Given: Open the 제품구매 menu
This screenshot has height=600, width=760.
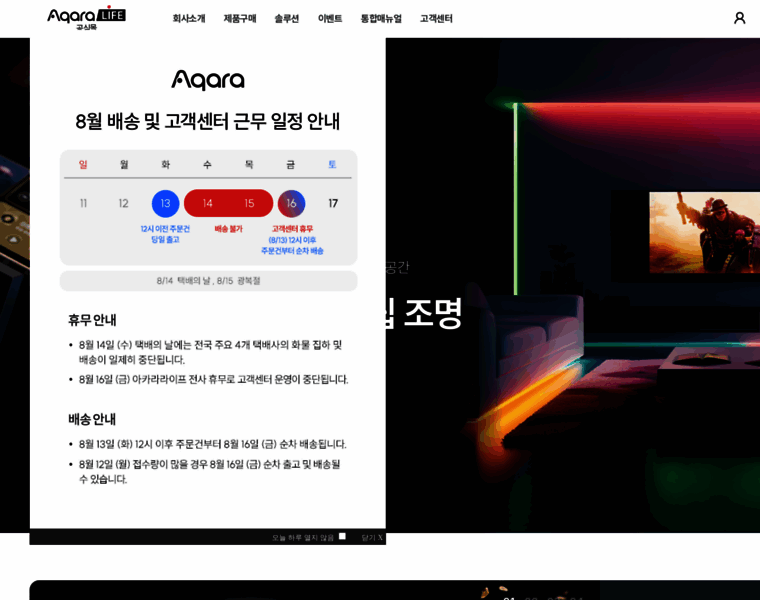Looking at the screenshot, I should [239, 18].
